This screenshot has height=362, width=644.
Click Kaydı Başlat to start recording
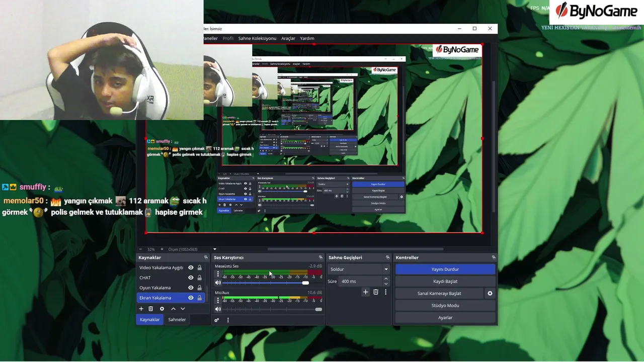pyautogui.click(x=445, y=282)
